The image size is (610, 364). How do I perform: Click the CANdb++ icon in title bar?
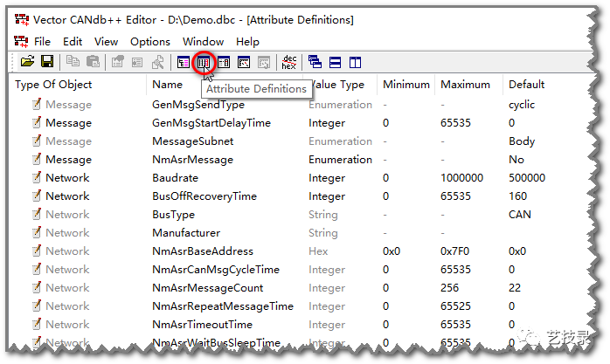[x=22, y=19]
